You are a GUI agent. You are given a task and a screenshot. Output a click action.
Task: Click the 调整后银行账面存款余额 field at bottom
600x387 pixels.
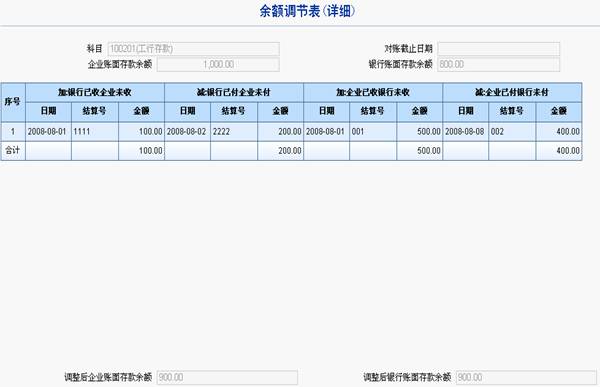coord(526,377)
